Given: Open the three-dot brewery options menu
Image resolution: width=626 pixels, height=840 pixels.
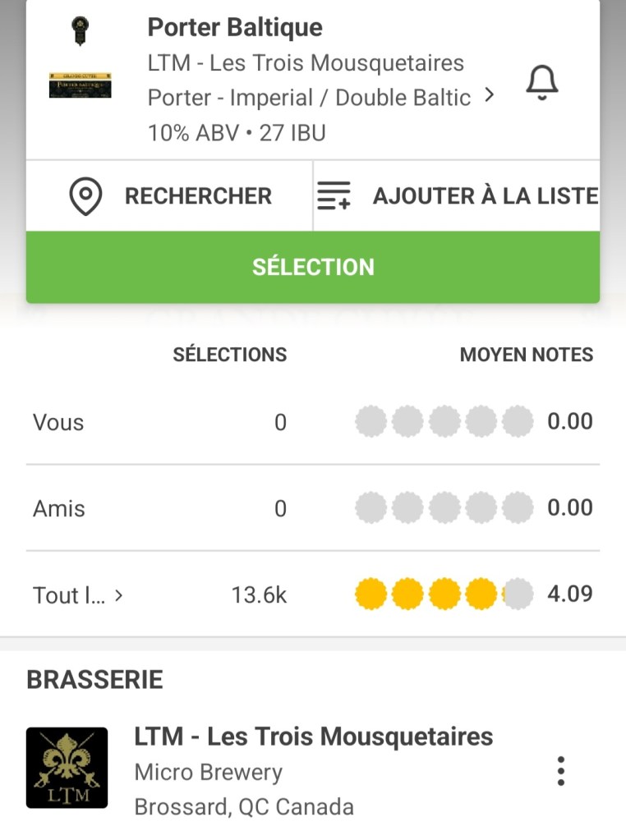Looking at the screenshot, I should (560, 771).
